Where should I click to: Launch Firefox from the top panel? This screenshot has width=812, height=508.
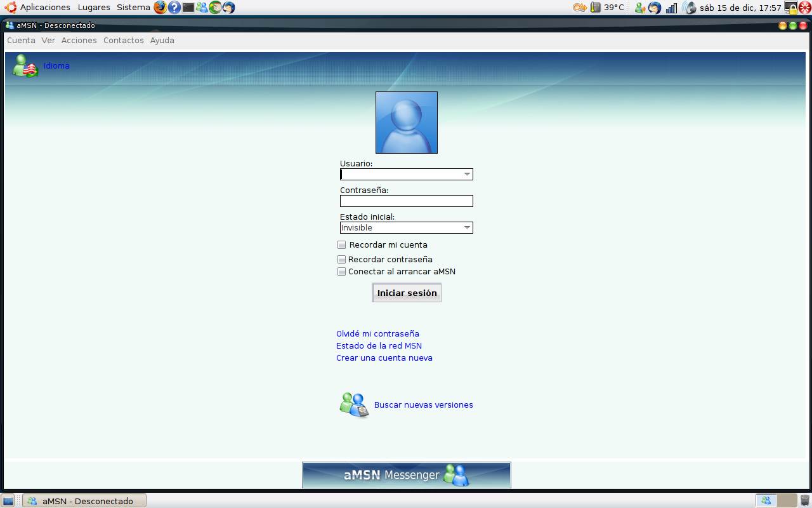(160, 8)
